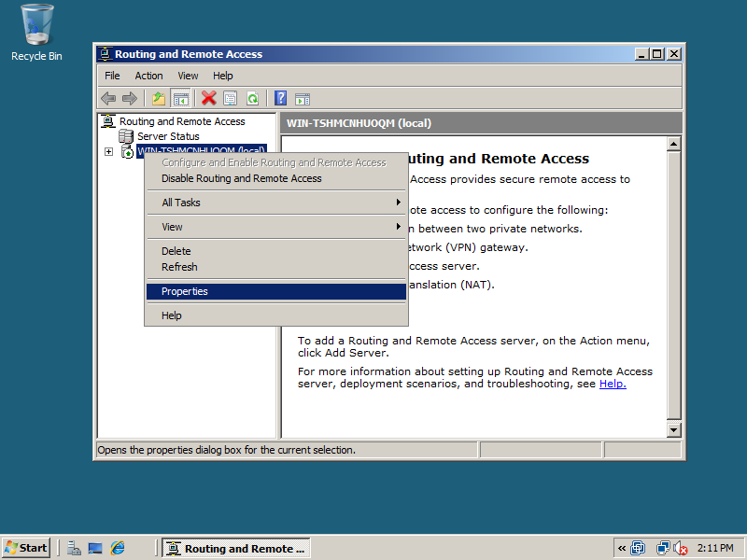This screenshot has height=560, width=747.
Task: Click the details pane vertical scrollbar track
Action: click(x=673, y=286)
